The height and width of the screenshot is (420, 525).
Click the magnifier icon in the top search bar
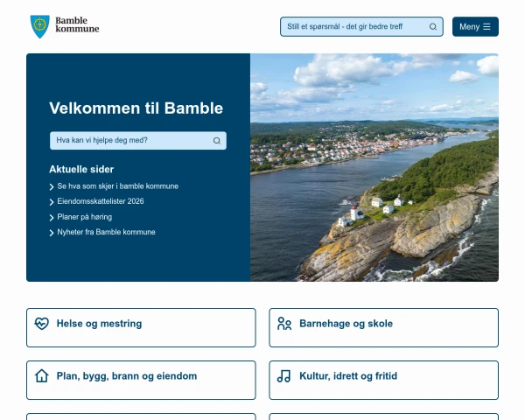click(x=432, y=27)
